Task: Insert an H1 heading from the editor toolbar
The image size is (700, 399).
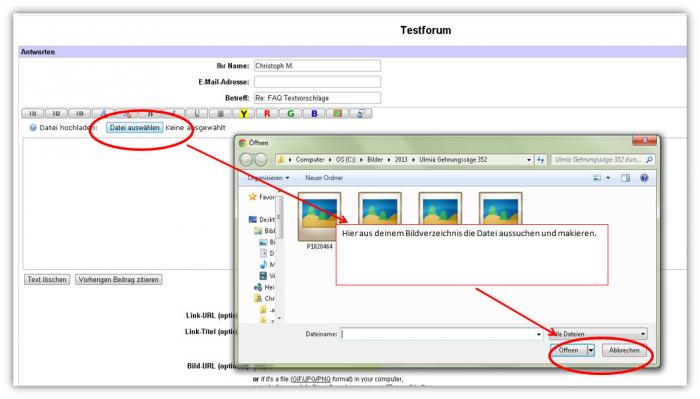Action: coord(33,113)
